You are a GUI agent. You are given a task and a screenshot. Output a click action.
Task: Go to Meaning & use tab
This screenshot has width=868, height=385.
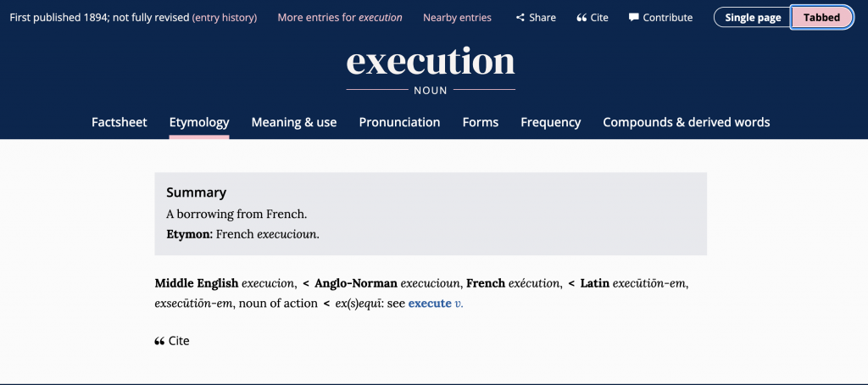coord(294,122)
